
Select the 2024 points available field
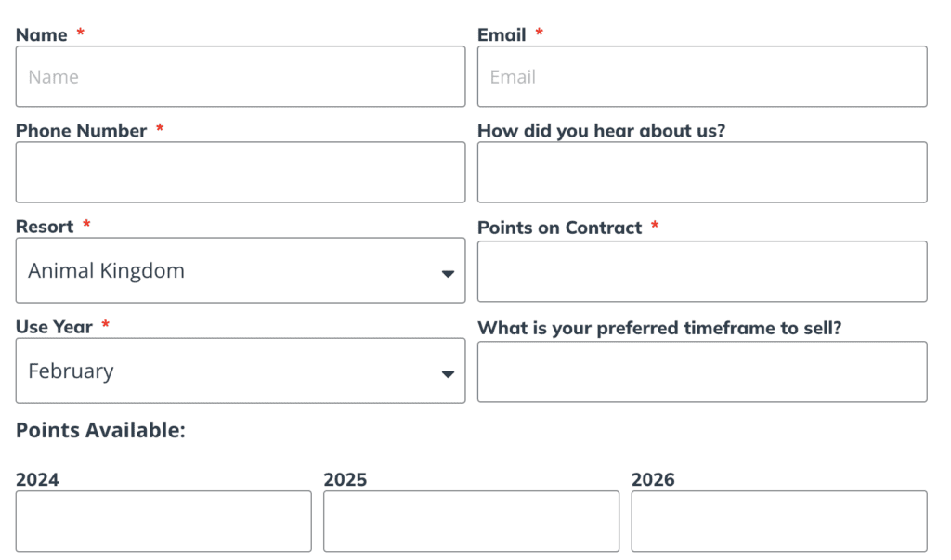(x=163, y=521)
